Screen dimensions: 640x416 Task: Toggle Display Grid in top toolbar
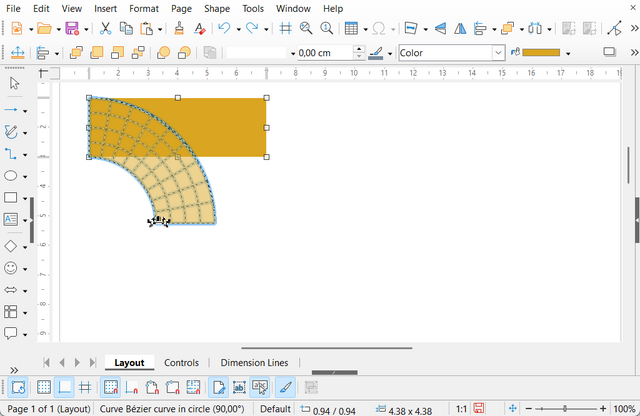click(x=285, y=29)
